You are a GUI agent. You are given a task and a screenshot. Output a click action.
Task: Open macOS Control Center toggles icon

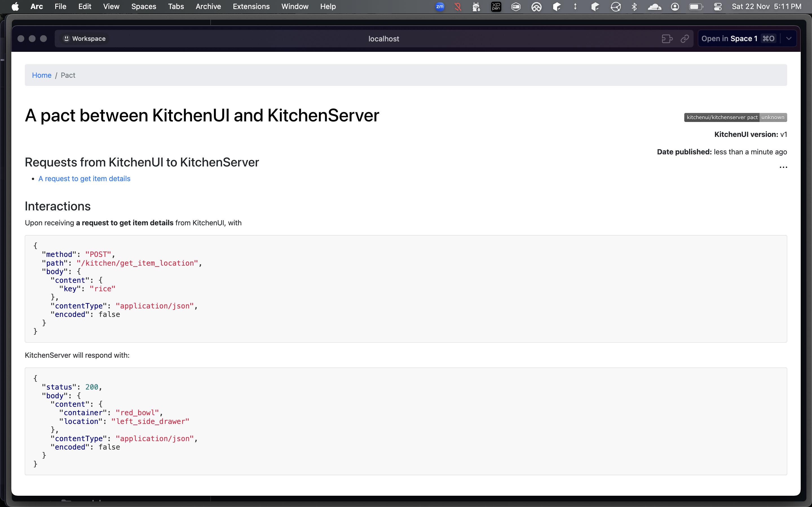pyautogui.click(x=718, y=7)
